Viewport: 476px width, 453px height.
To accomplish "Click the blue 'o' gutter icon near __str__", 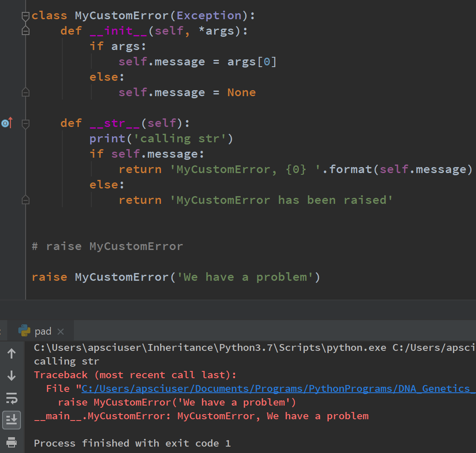I will pyautogui.click(x=6, y=123).
